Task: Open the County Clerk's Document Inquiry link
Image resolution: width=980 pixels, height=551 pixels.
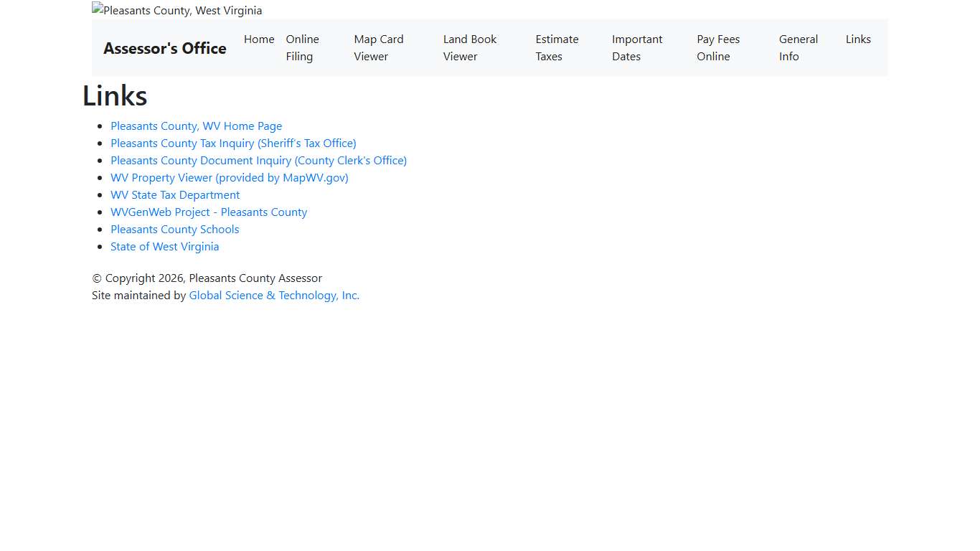Action: (258, 160)
